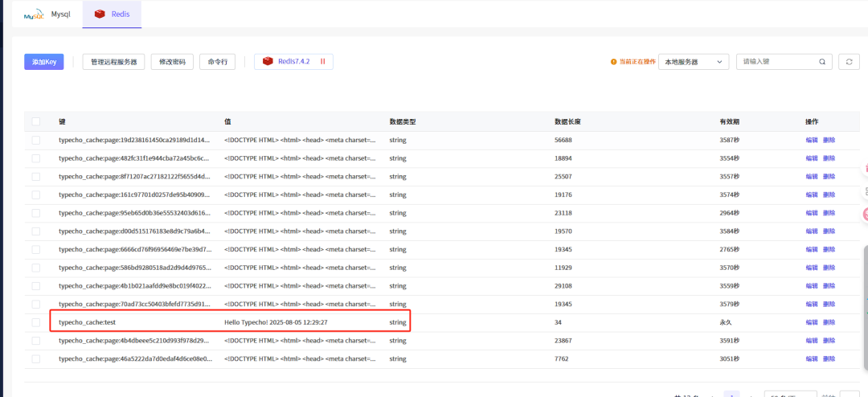This screenshot has height=397, width=868.
Task: Check the box for key typecho_cache:test
Action: tap(36, 322)
